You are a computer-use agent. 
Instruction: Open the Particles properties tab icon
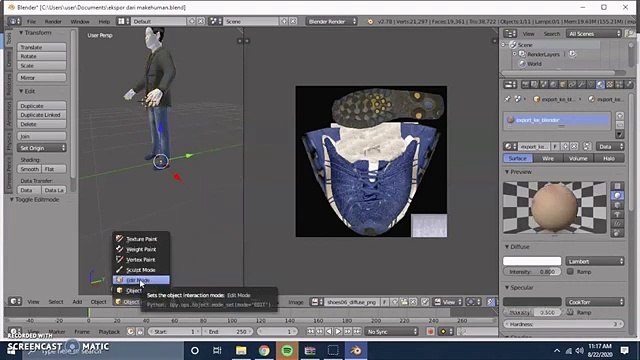tap(619, 84)
